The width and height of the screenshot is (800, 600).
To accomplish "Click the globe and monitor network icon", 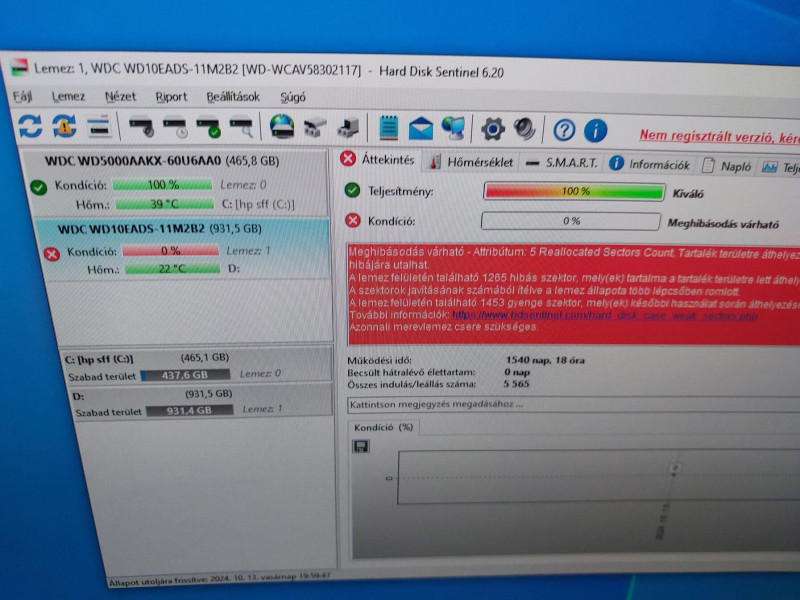I will (x=454, y=129).
